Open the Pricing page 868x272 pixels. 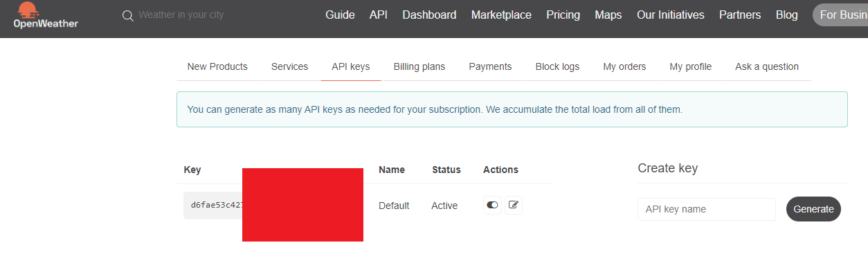563,15
